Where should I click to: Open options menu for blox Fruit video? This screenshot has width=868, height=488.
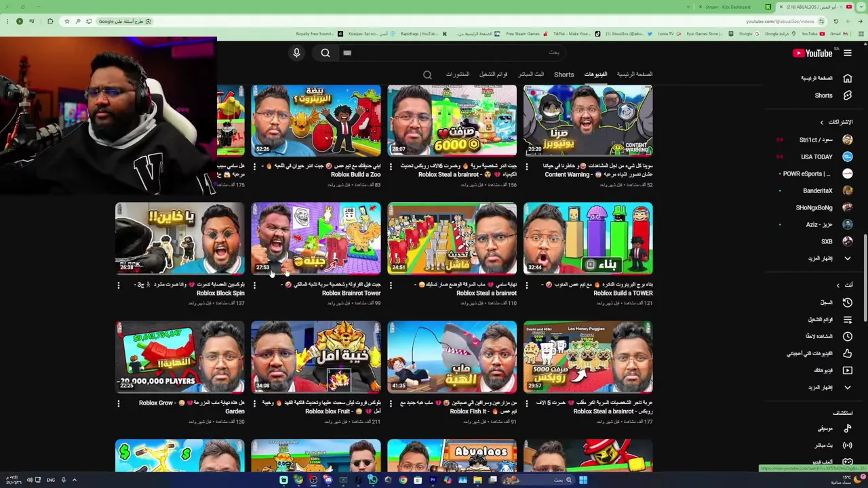254,403
